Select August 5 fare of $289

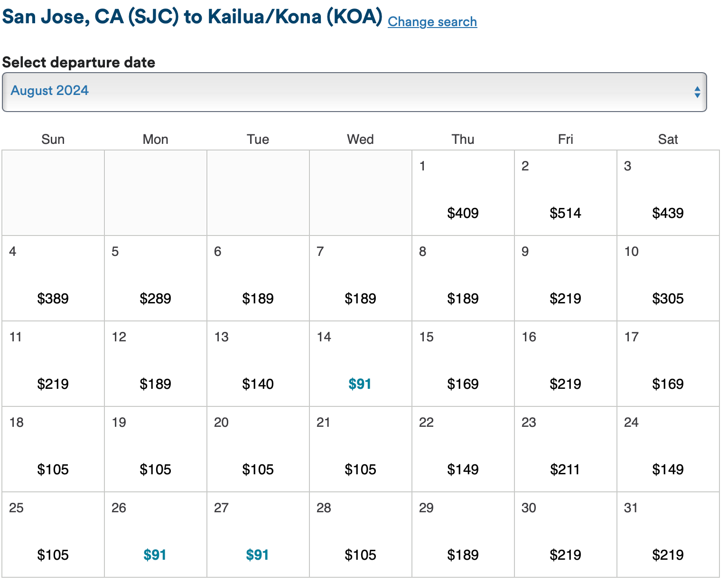tap(155, 298)
